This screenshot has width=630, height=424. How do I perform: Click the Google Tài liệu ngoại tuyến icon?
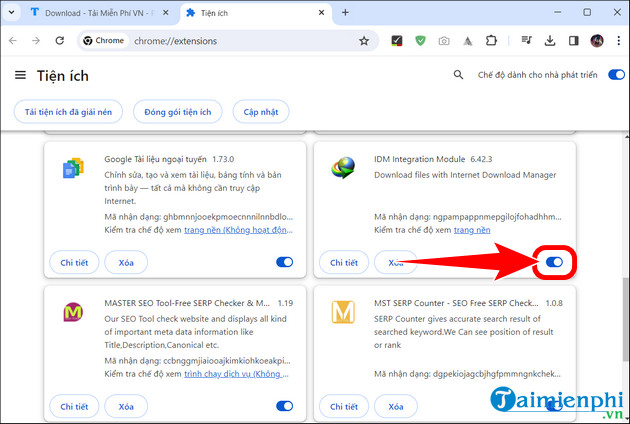[73, 168]
